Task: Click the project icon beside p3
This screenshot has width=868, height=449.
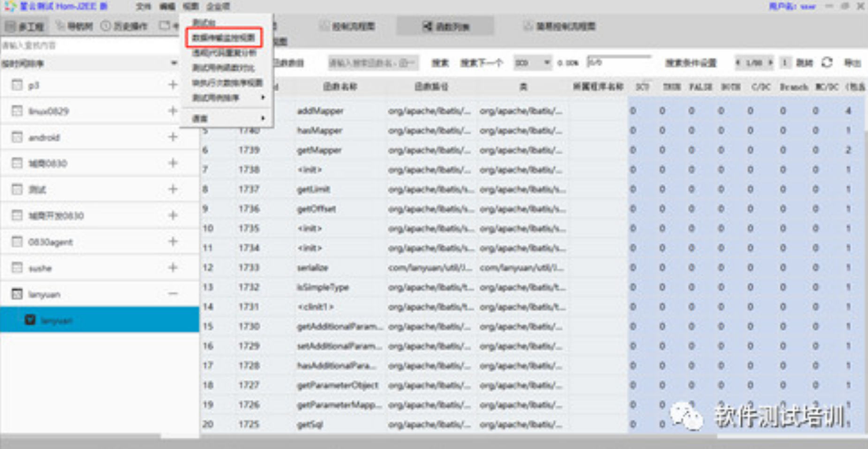Action: [x=17, y=85]
